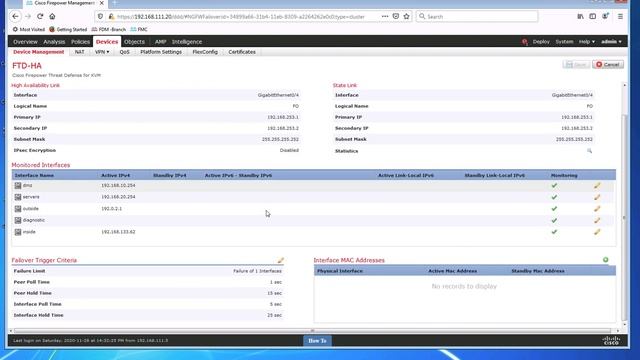Viewport: 640px width, 360px height.
Task: Expand the admin user dropdown
Action: (611, 42)
